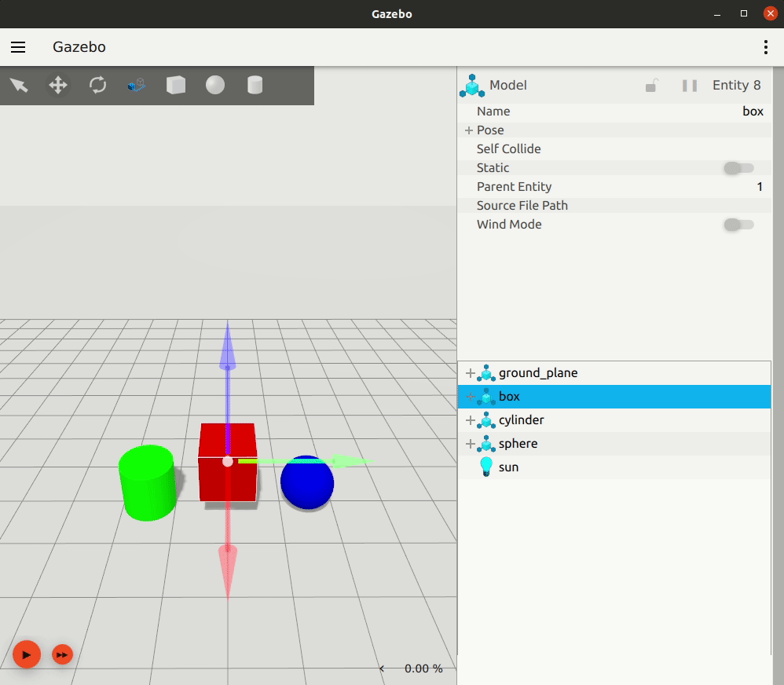Toggle the Static switch
This screenshot has width=784, height=685.
click(x=738, y=168)
